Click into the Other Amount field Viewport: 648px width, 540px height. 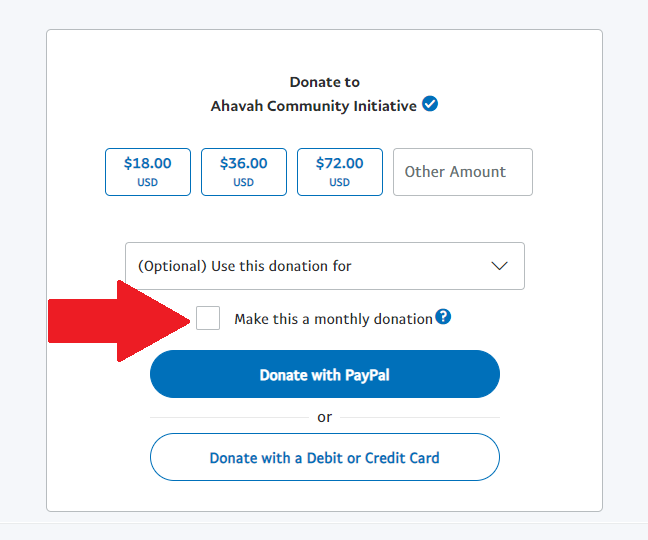(x=463, y=172)
